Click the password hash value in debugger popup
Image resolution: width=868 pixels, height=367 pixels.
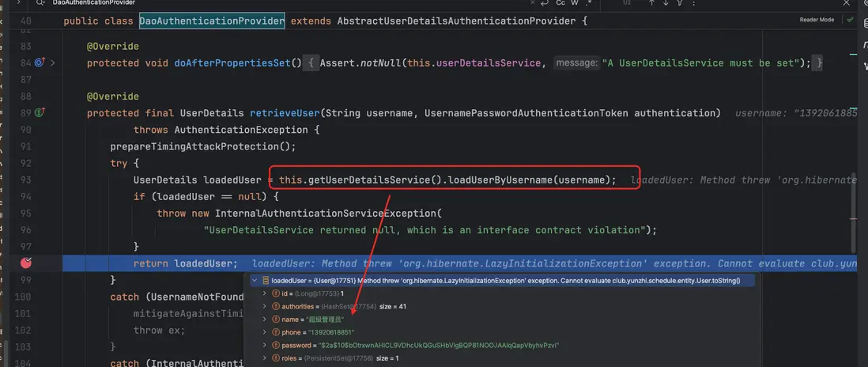(439, 346)
